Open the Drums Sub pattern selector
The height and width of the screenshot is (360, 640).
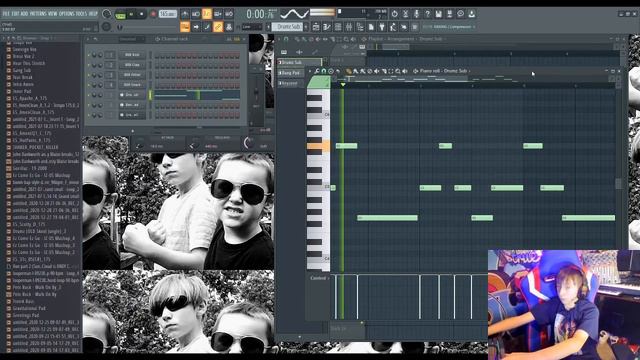[288, 27]
